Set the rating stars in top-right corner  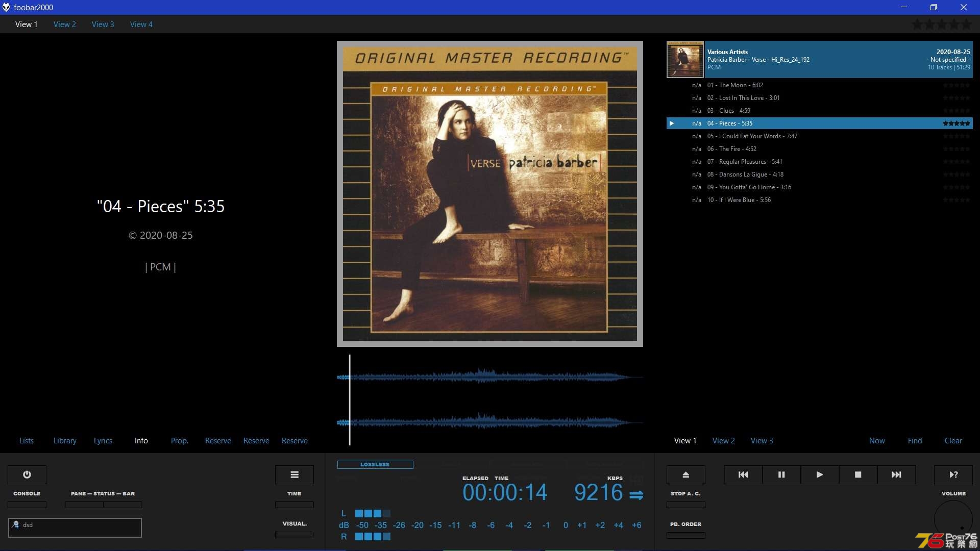(x=942, y=24)
